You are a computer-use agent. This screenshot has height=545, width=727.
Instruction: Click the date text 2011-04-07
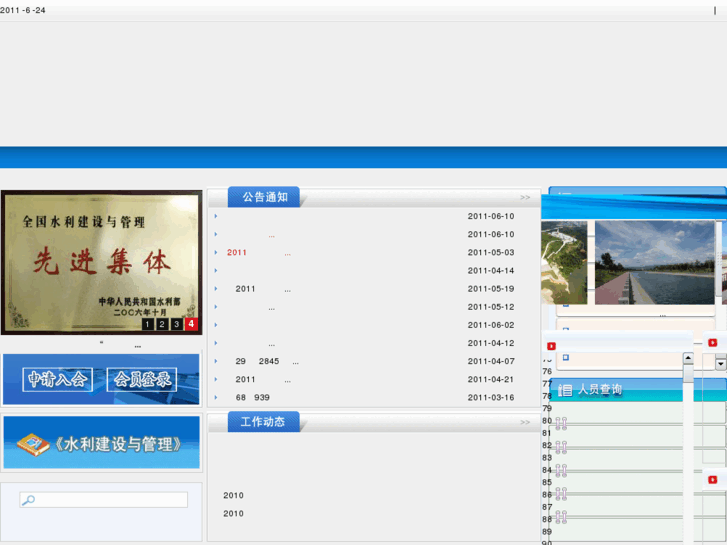491,361
